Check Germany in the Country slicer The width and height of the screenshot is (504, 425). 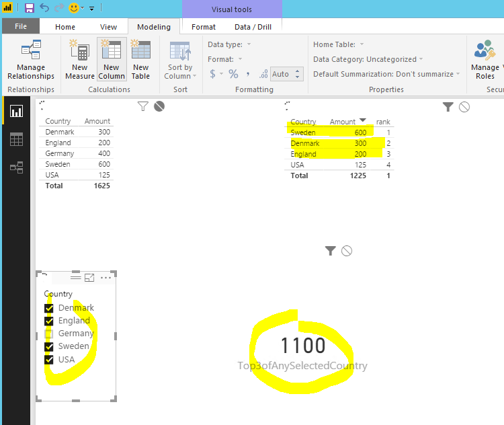[49, 334]
